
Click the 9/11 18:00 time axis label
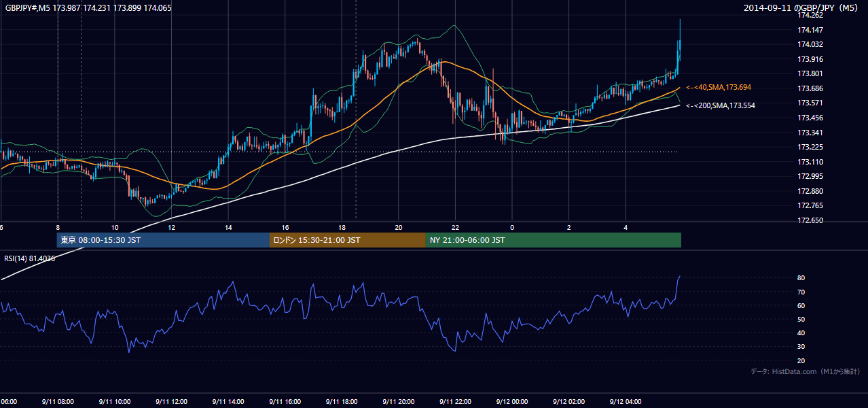(342, 402)
